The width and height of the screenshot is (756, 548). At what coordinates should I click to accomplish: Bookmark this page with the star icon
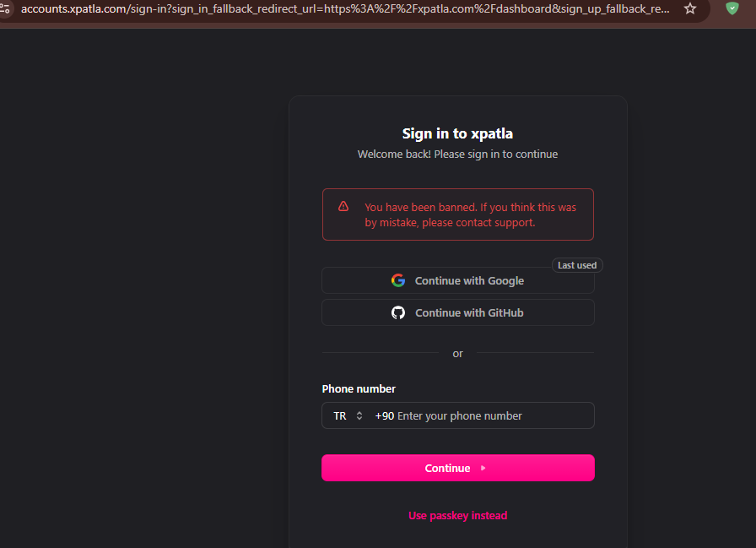click(x=690, y=8)
